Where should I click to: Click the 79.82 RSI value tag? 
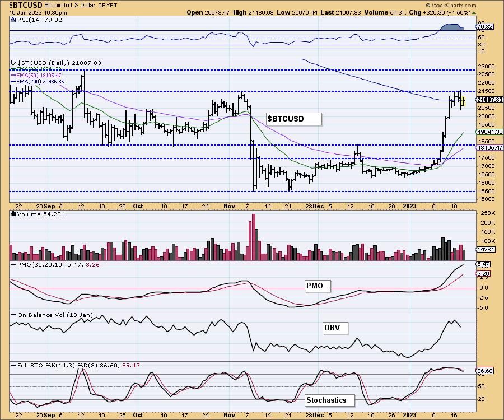click(x=486, y=27)
